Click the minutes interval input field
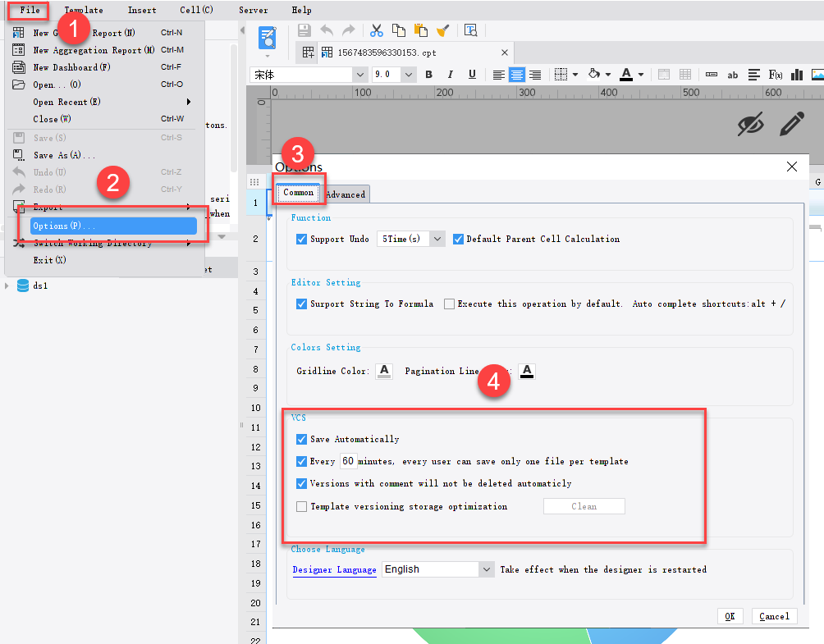Image resolution: width=824 pixels, height=644 pixels. click(349, 461)
